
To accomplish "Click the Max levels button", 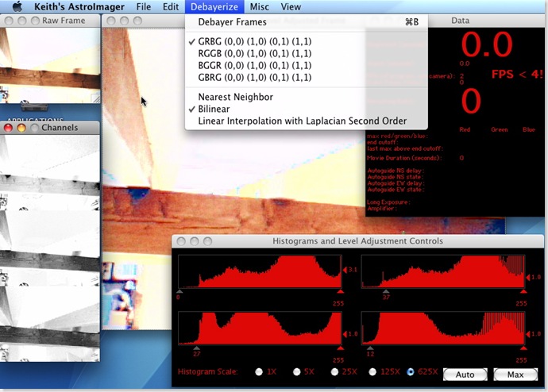I will coord(515,375).
